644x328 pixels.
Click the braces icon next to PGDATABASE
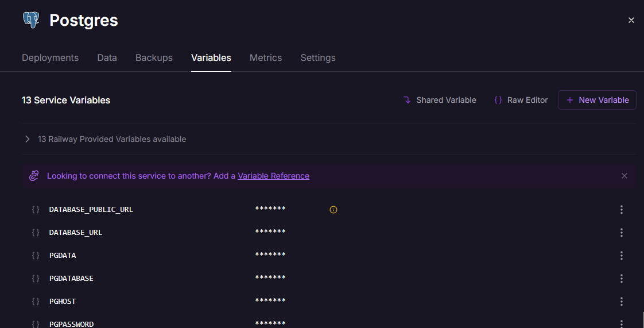(36, 279)
